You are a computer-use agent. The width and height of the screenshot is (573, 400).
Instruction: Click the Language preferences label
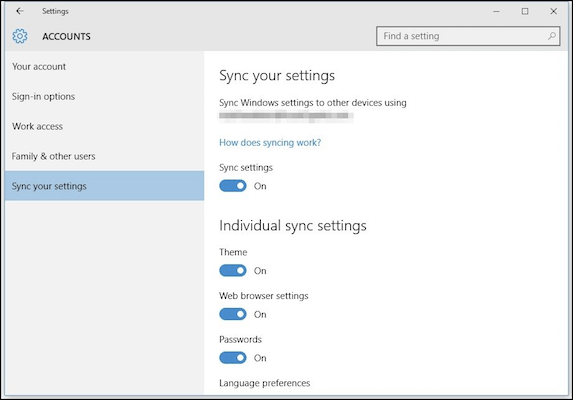[x=265, y=383]
